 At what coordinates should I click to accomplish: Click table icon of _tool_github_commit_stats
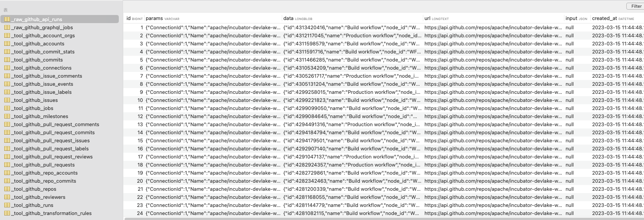pyautogui.click(x=7, y=52)
